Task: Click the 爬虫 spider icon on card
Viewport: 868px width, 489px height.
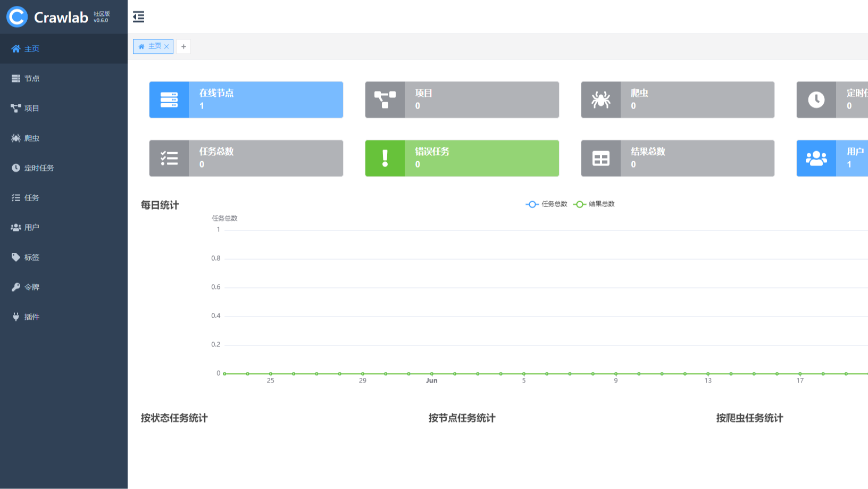Action: point(601,100)
